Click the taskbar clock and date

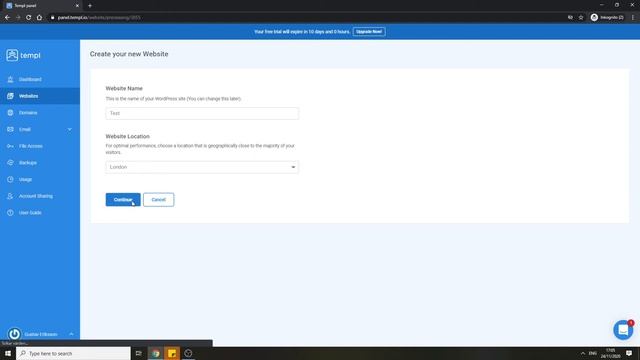[x=610, y=353]
